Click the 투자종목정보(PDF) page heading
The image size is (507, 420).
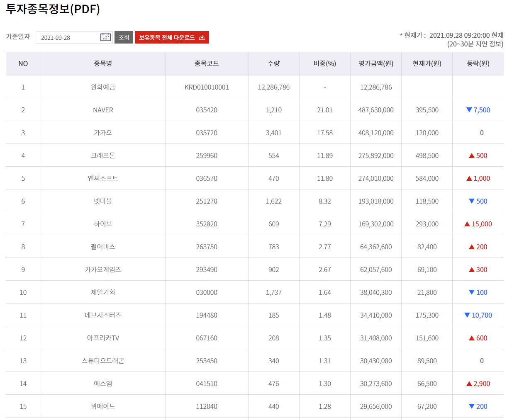point(53,9)
